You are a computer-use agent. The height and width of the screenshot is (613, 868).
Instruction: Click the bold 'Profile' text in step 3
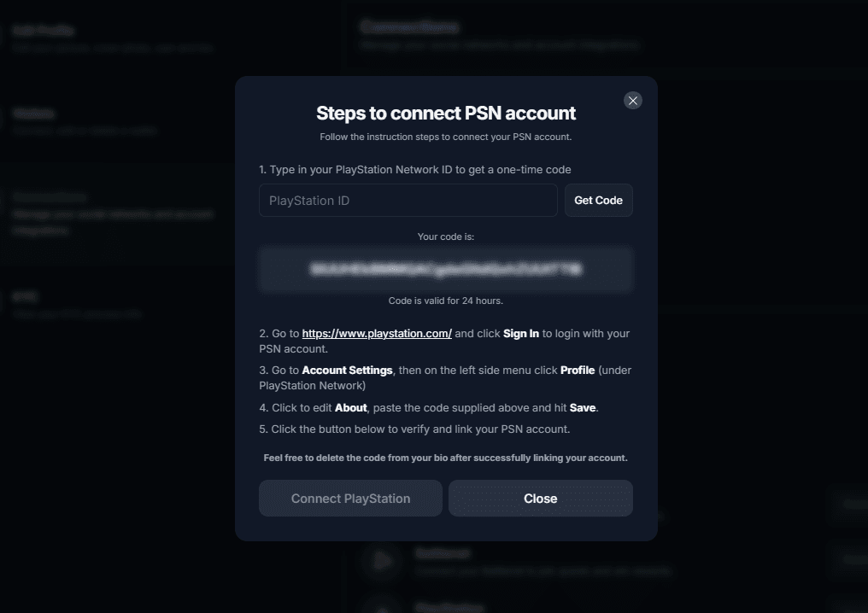coord(578,371)
